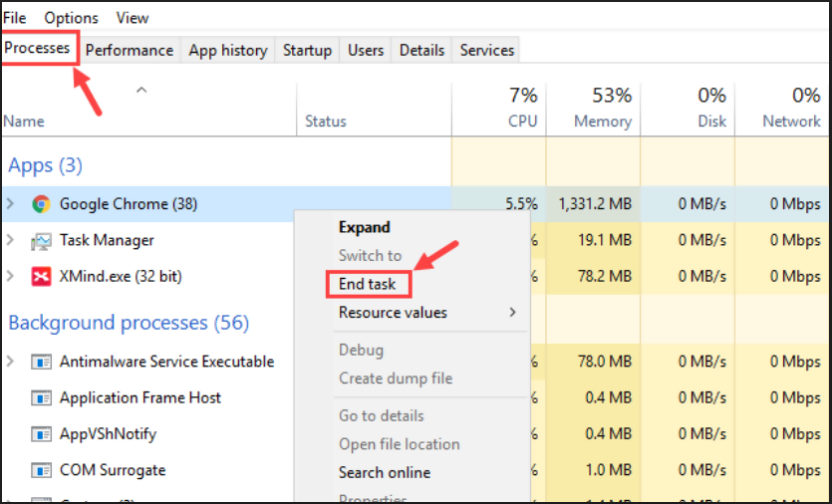The height and width of the screenshot is (504, 832).
Task: Expand the Google Chrome process group
Action: 11,204
